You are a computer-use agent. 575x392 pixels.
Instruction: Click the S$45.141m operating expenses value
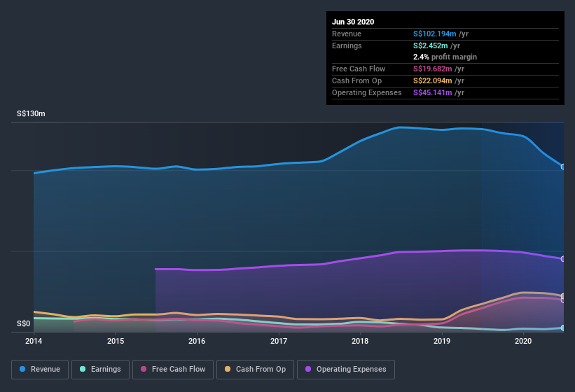(x=432, y=92)
